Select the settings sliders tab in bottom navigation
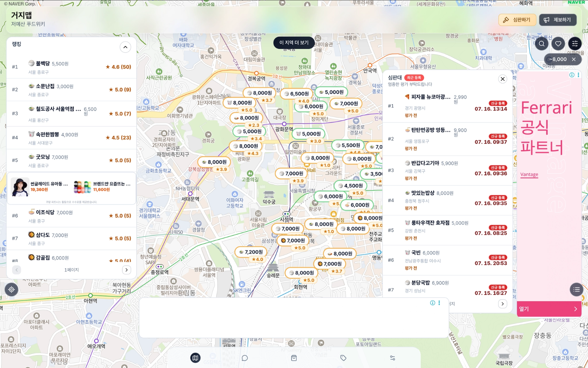The width and height of the screenshot is (588, 368). coord(392,358)
